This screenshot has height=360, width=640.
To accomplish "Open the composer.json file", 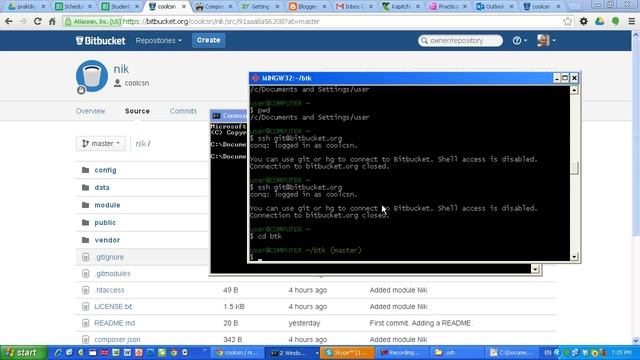I will (117, 339).
